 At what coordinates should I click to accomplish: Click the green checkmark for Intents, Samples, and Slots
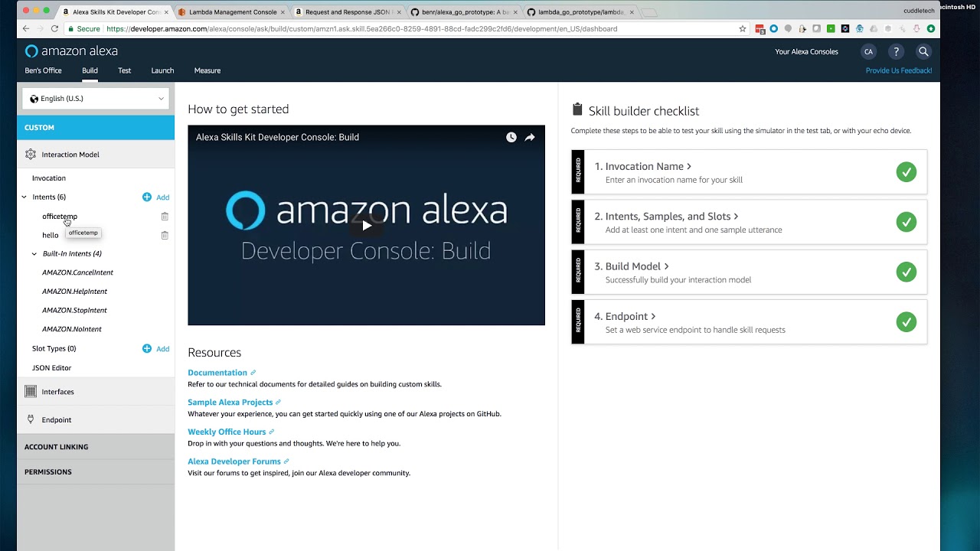point(906,222)
